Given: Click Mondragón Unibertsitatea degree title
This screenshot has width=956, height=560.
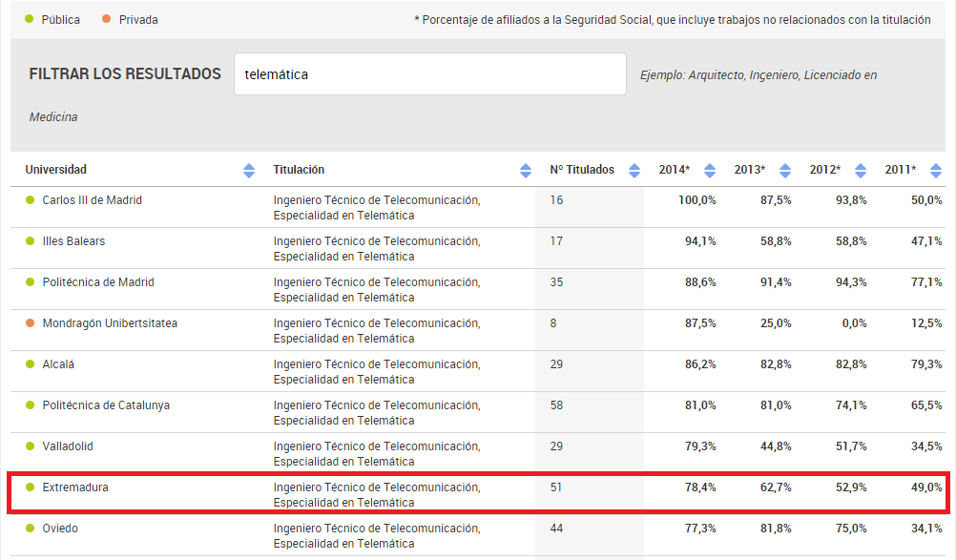Looking at the screenshot, I should (377, 330).
